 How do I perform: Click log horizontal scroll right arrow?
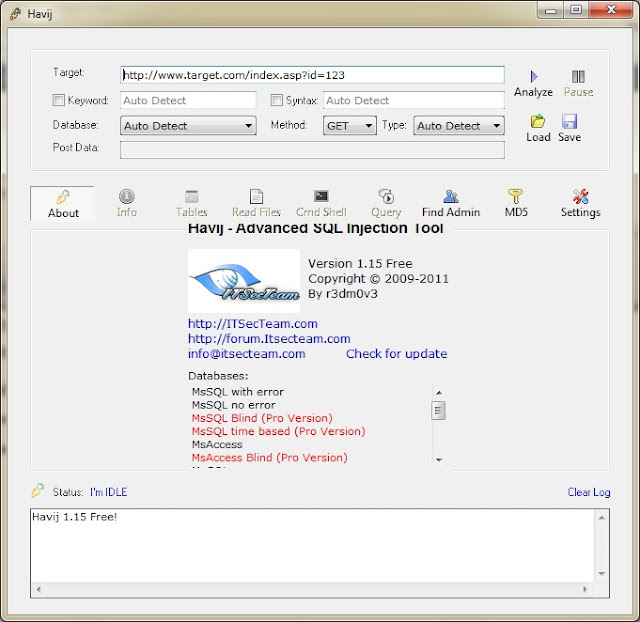pos(585,589)
